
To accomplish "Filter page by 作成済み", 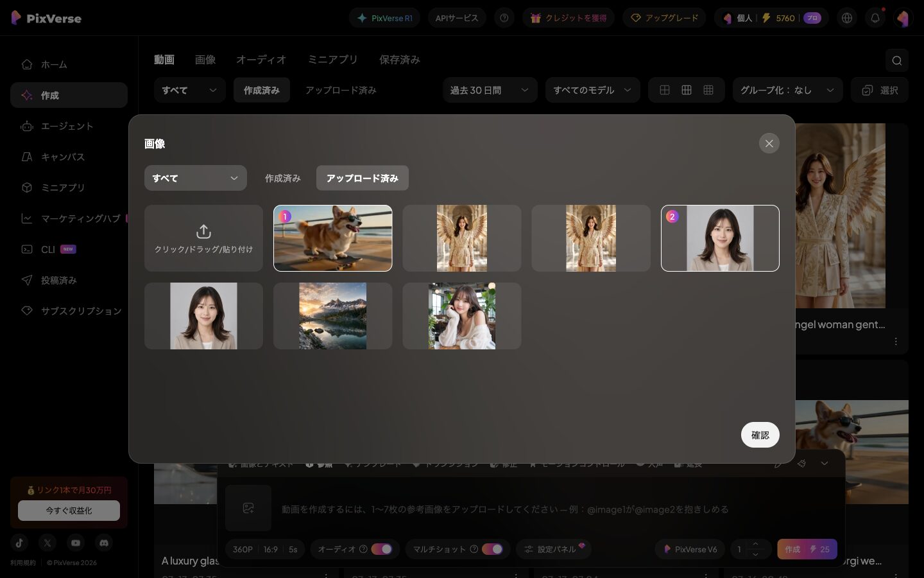I will pyautogui.click(x=262, y=90).
